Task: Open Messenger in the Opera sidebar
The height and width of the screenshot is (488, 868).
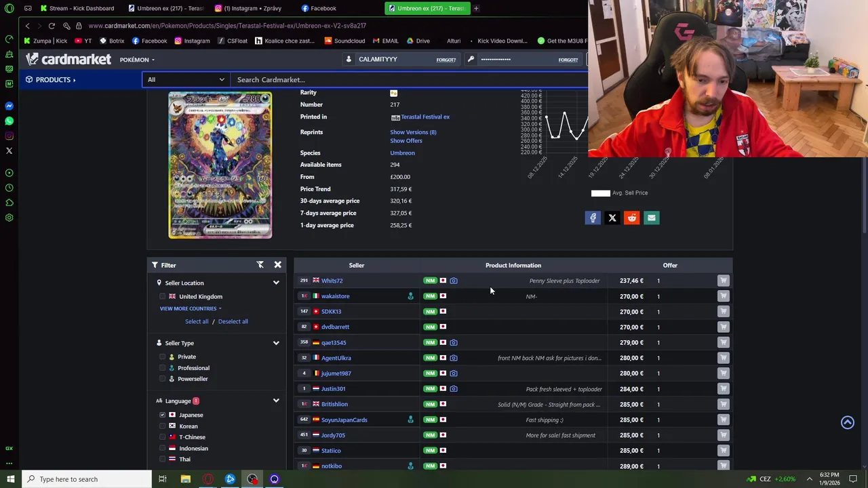Action: pos(9,106)
